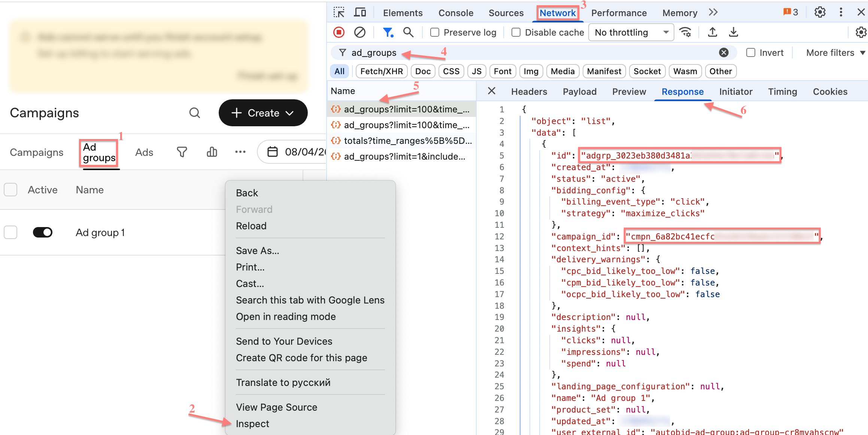The height and width of the screenshot is (435, 868).
Task: Click the Campaigns search magnifier icon
Action: pos(195,113)
